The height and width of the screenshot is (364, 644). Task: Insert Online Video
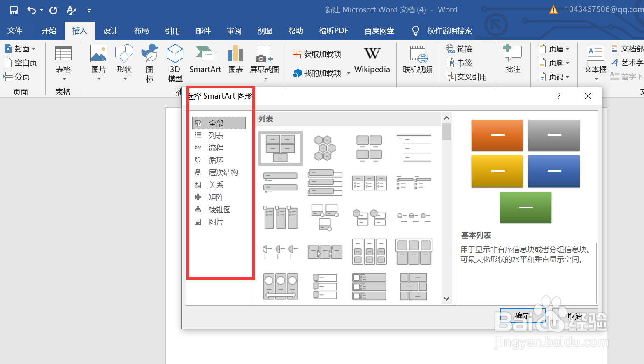[418, 60]
